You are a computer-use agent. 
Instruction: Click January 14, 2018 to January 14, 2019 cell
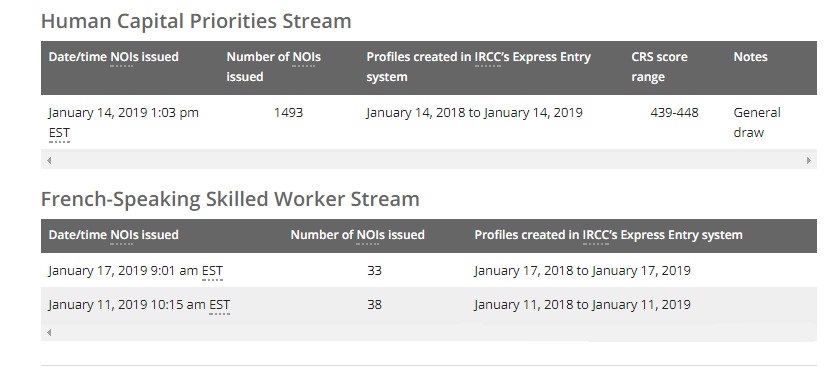[474, 113]
